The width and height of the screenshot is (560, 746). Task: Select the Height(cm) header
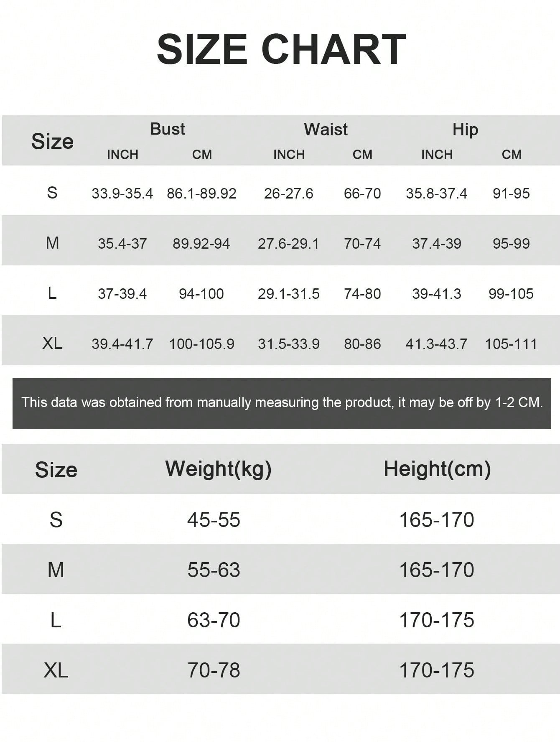click(437, 469)
